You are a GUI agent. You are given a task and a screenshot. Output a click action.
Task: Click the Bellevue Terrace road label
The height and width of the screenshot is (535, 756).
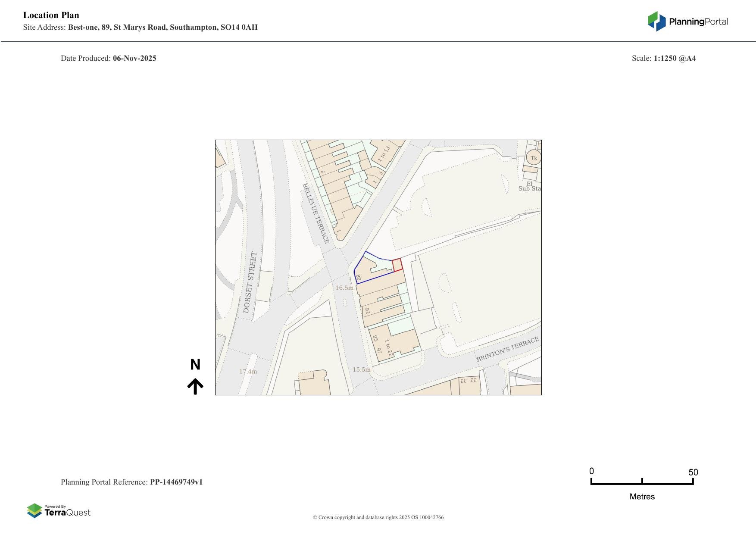[x=316, y=213]
